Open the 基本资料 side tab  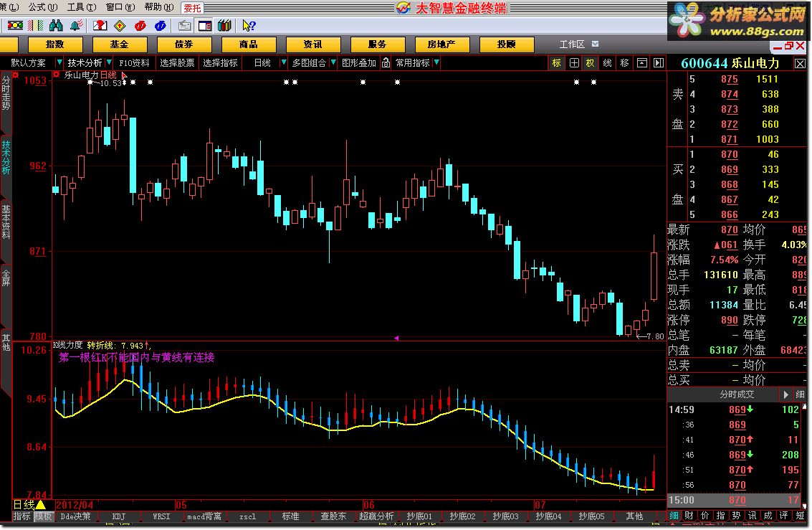point(6,223)
